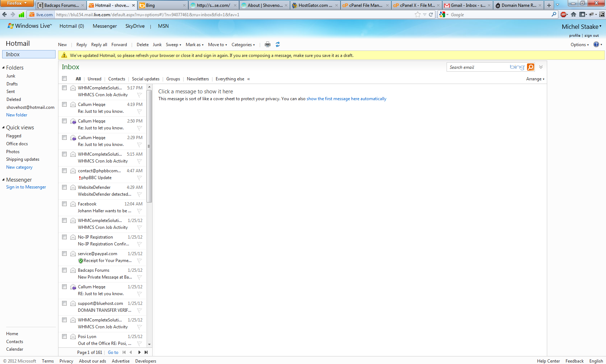Flag the WebsiteDefender detected message
The width and height of the screenshot is (606, 364).
(139, 194)
